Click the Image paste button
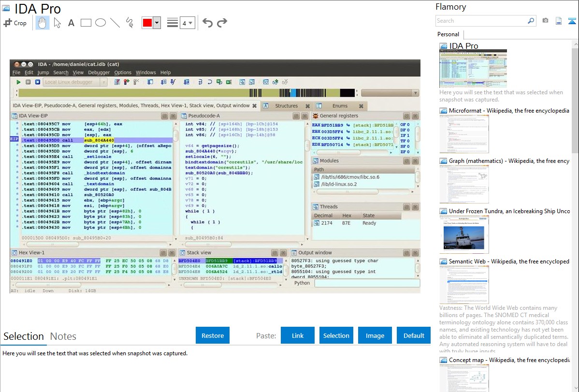Image resolution: width=579 pixels, height=392 pixels. point(375,335)
